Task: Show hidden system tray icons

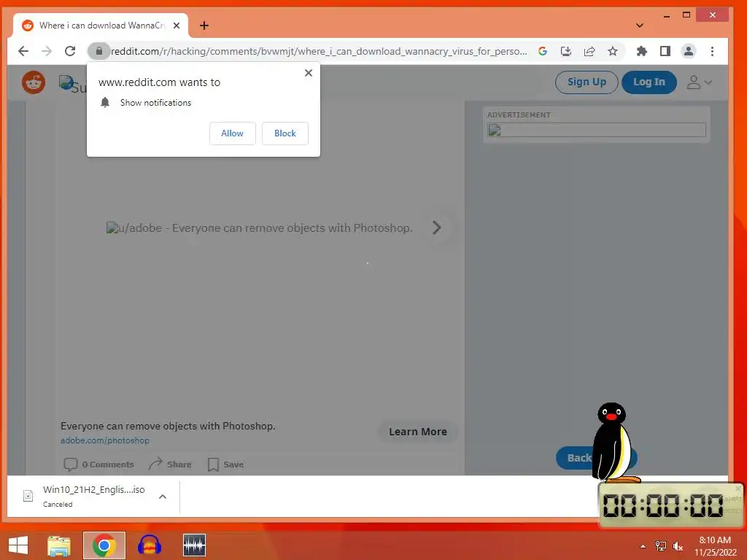Action: [643, 546]
